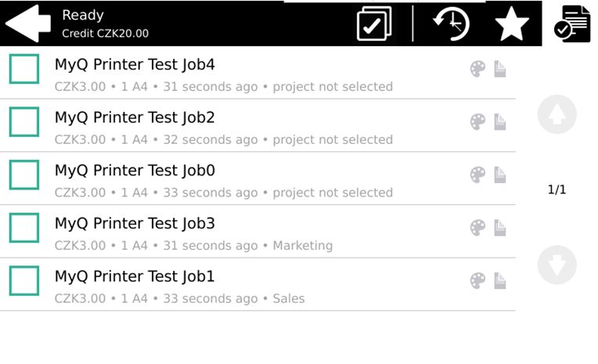
Task: Open favorite jobs star icon
Action: (512, 23)
